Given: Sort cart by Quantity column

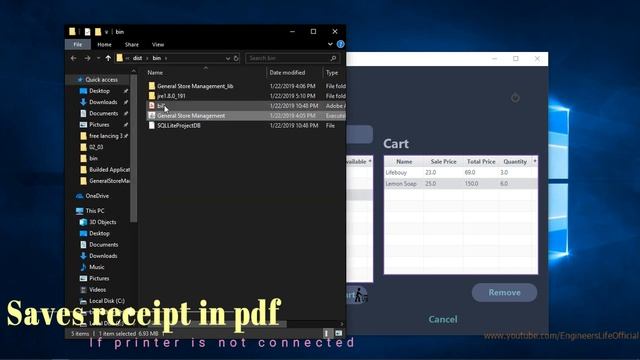Looking at the screenshot, I should coord(515,162).
